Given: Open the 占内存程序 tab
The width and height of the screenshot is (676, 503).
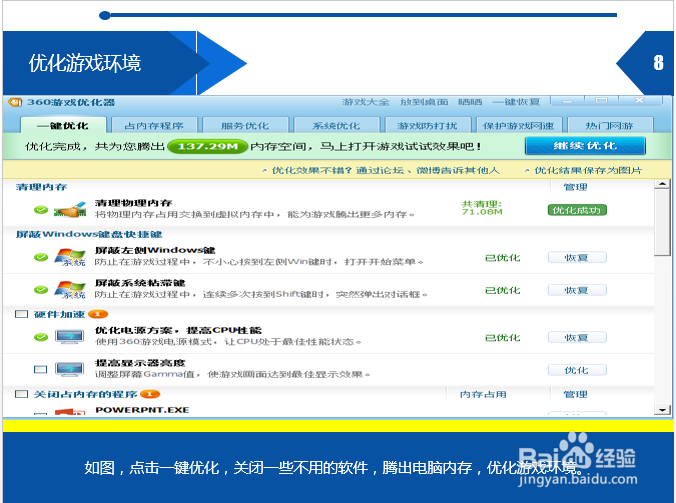Looking at the screenshot, I should (154, 125).
